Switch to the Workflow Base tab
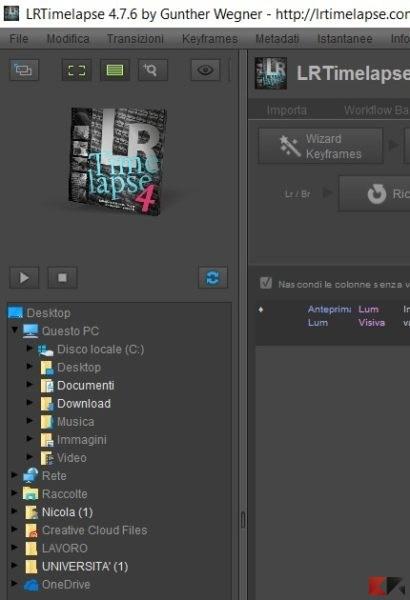 point(376,110)
